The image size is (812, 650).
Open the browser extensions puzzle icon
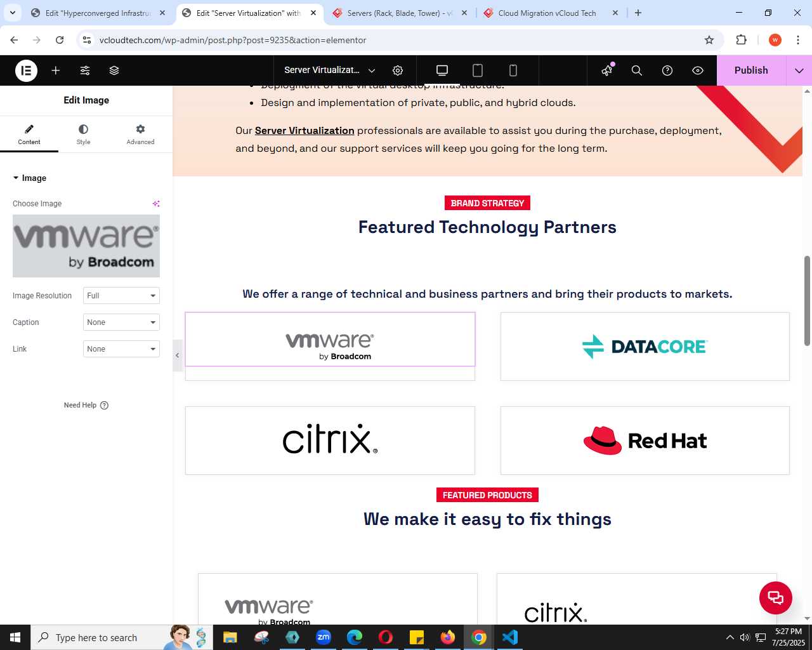(x=741, y=40)
